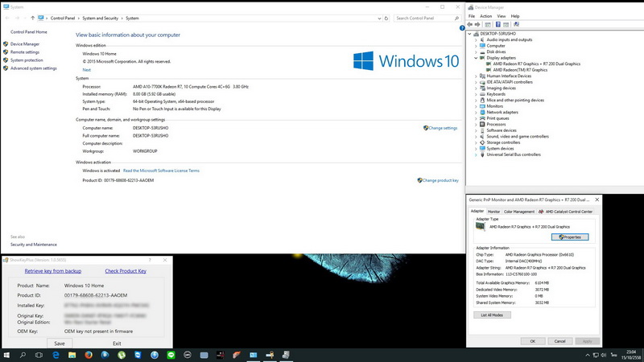This screenshot has height=362, width=644.
Task: Click Retrieve key from backup link
Action: [53, 271]
